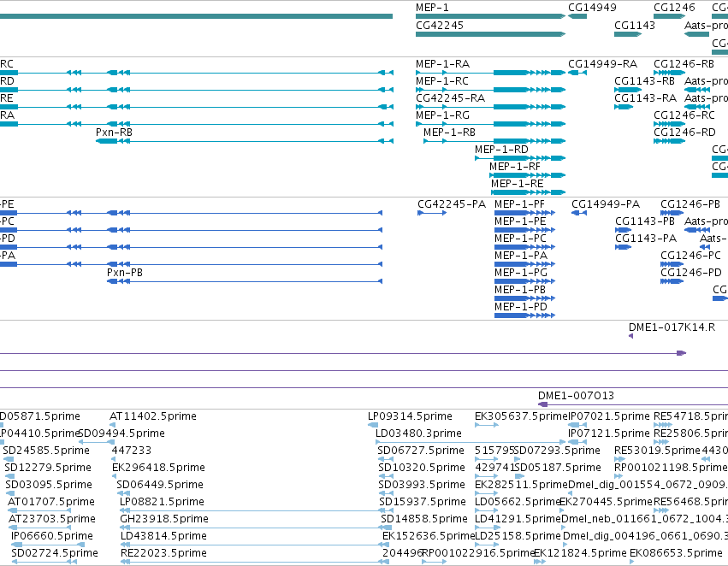The image size is (728, 566).
Task: Select the AT23703.5prime EST label
Action: 52,519
